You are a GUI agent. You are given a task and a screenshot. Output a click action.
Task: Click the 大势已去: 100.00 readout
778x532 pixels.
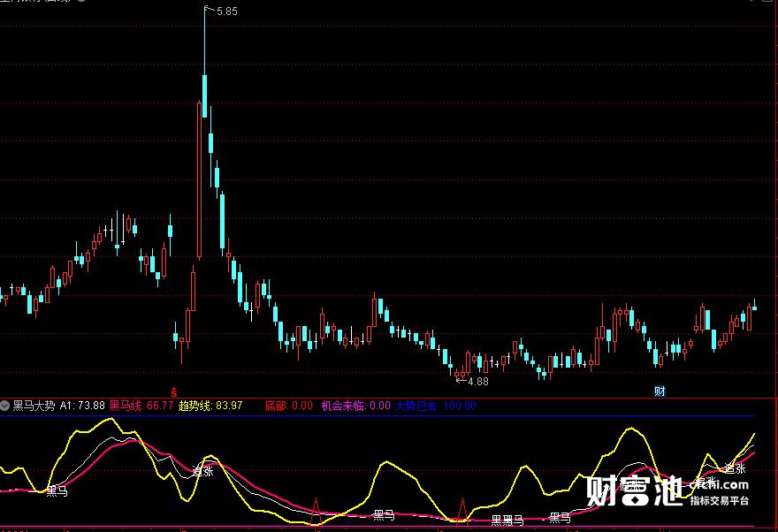point(436,406)
